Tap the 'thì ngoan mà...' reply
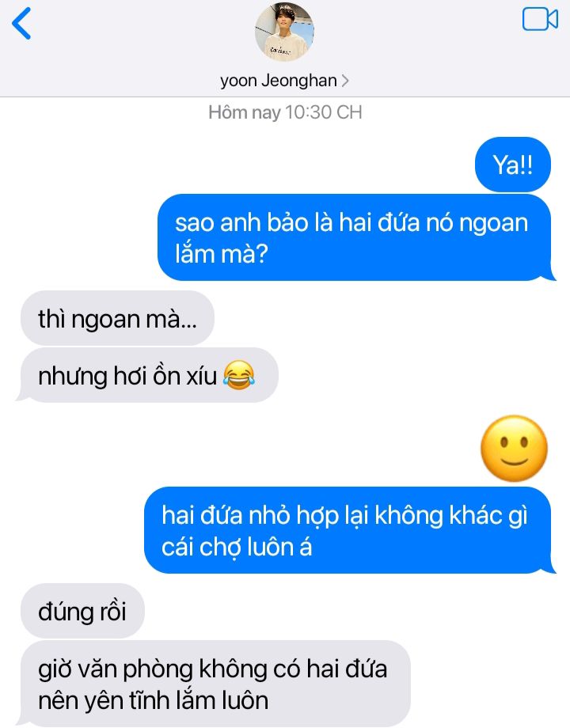Image resolution: width=570 pixels, height=728 pixels. pyautogui.click(x=117, y=318)
